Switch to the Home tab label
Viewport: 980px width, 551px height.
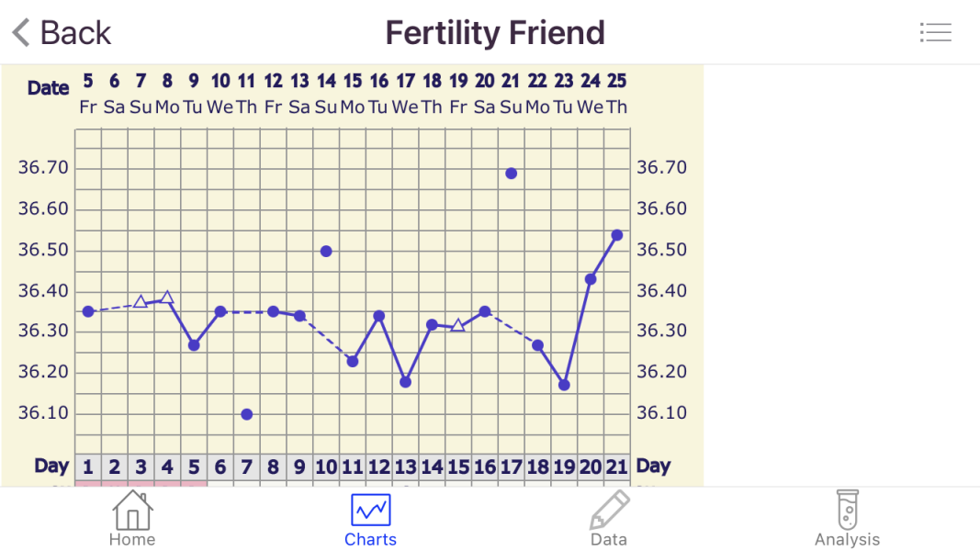(x=132, y=540)
